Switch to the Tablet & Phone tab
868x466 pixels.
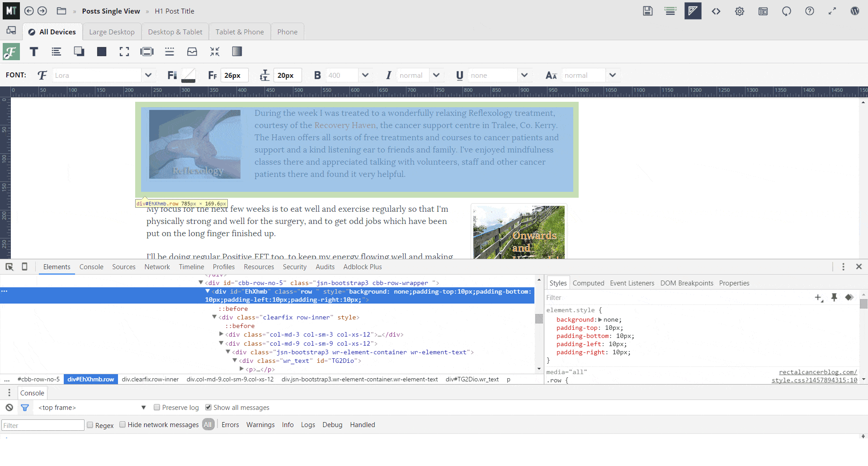tap(239, 32)
